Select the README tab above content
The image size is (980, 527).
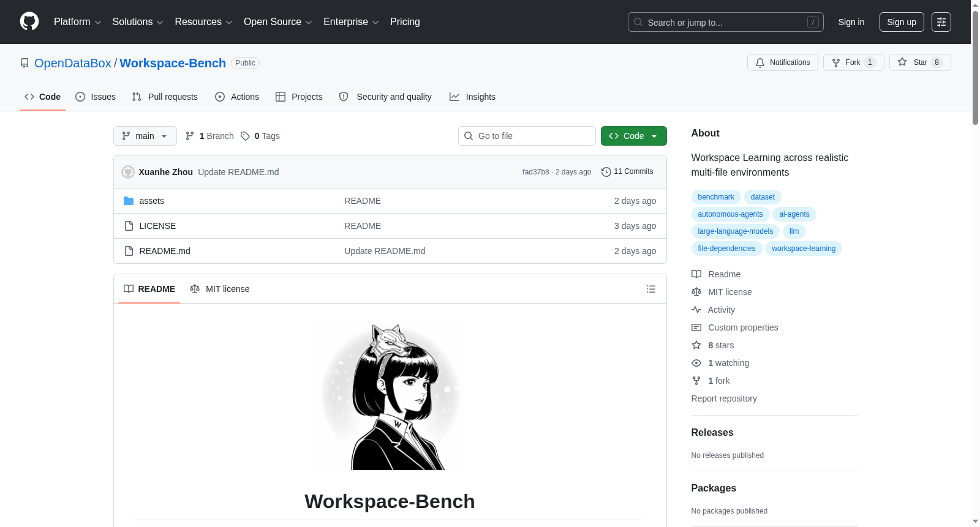click(x=149, y=289)
